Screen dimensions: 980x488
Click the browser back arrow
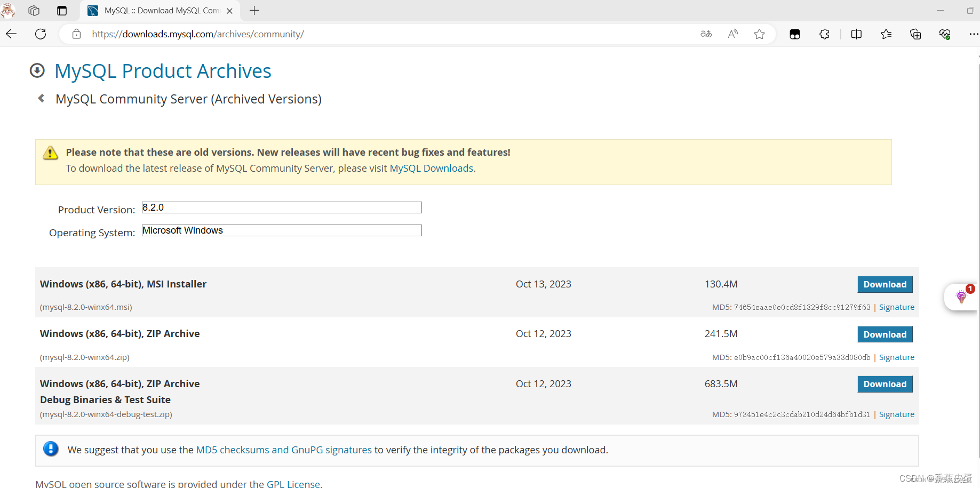coord(11,34)
